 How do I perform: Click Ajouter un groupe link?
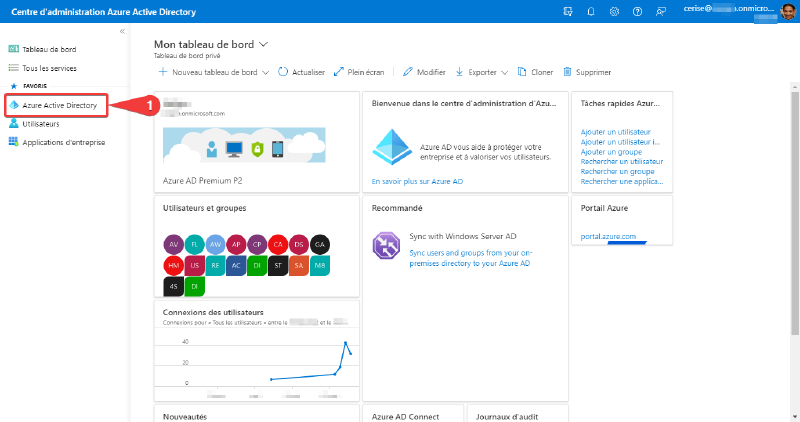pyautogui.click(x=611, y=152)
